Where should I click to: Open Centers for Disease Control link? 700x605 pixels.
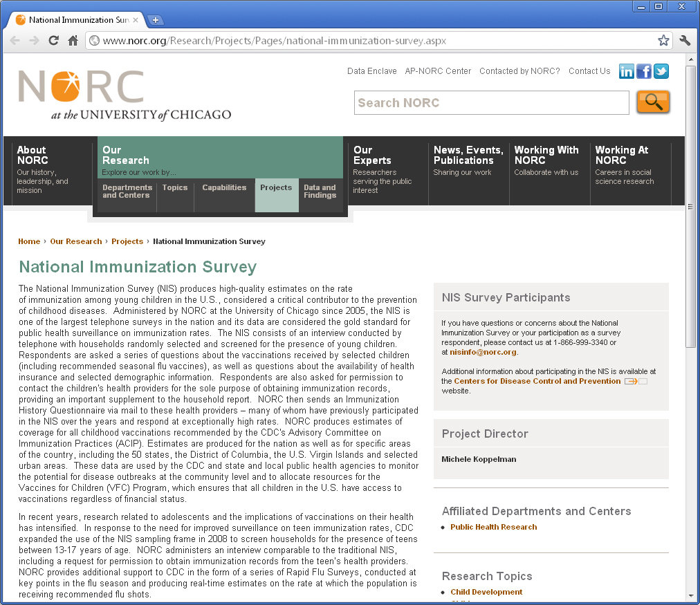[537, 381]
